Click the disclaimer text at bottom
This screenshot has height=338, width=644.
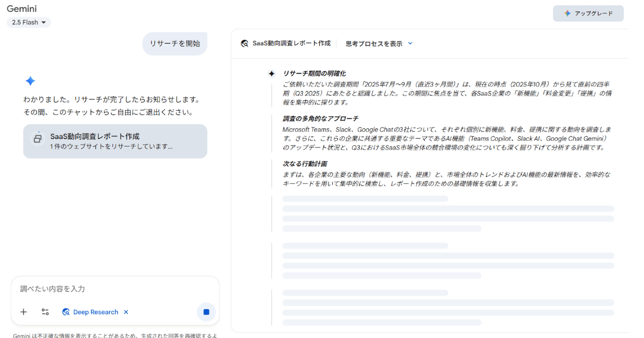point(115,336)
